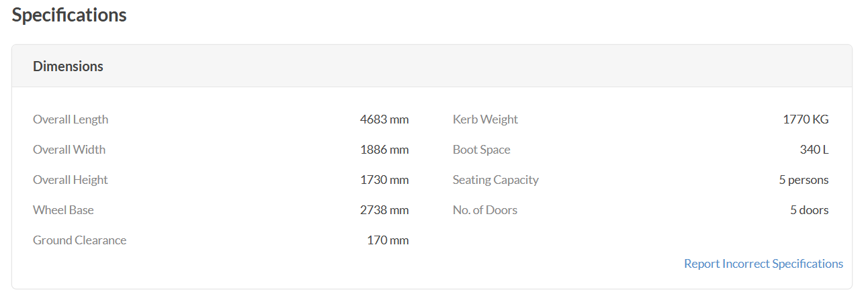
Task: Click the 2738 mm wheel base value
Action: (x=384, y=210)
